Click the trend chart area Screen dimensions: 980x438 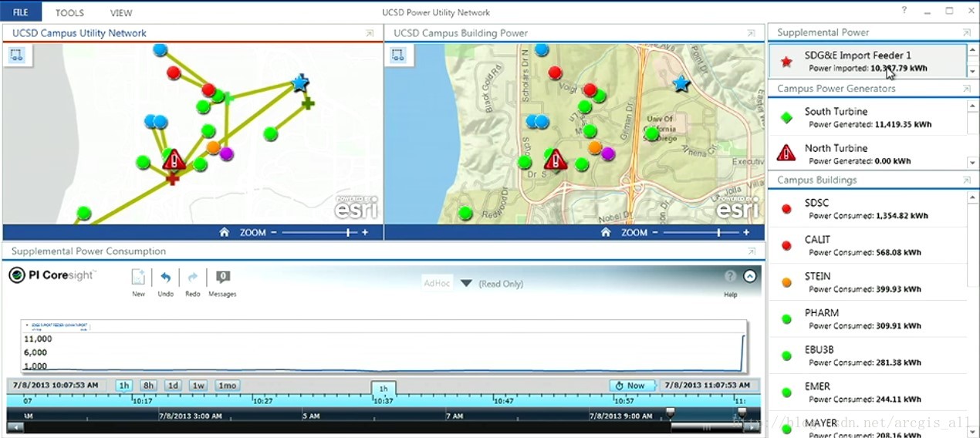pyautogui.click(x=384, y=346)
